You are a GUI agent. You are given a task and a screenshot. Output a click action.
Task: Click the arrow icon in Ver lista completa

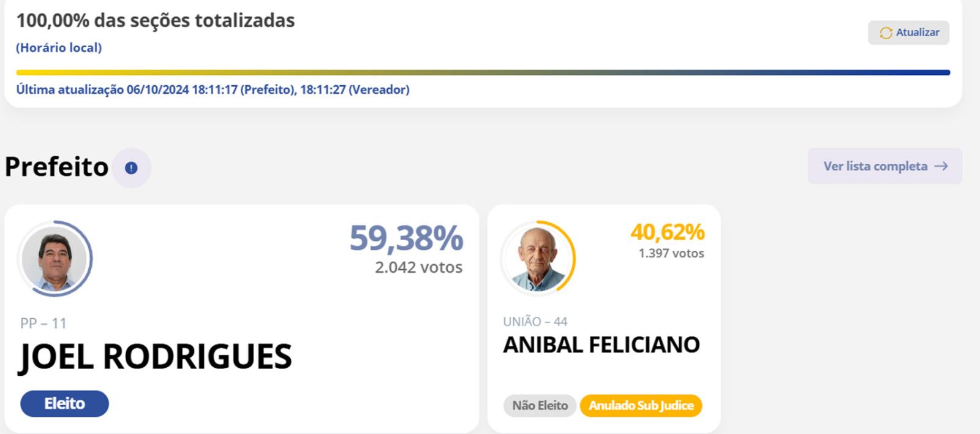[x=941, y=166]
